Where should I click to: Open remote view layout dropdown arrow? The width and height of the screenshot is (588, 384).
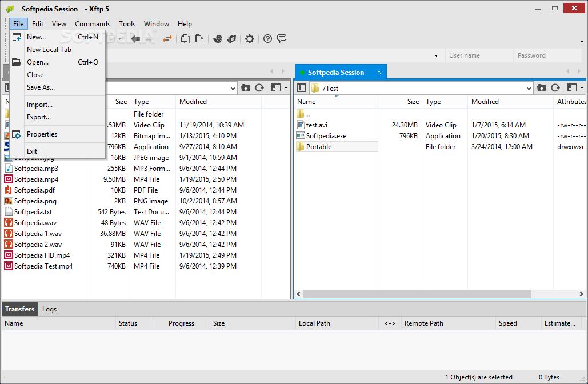582,88
